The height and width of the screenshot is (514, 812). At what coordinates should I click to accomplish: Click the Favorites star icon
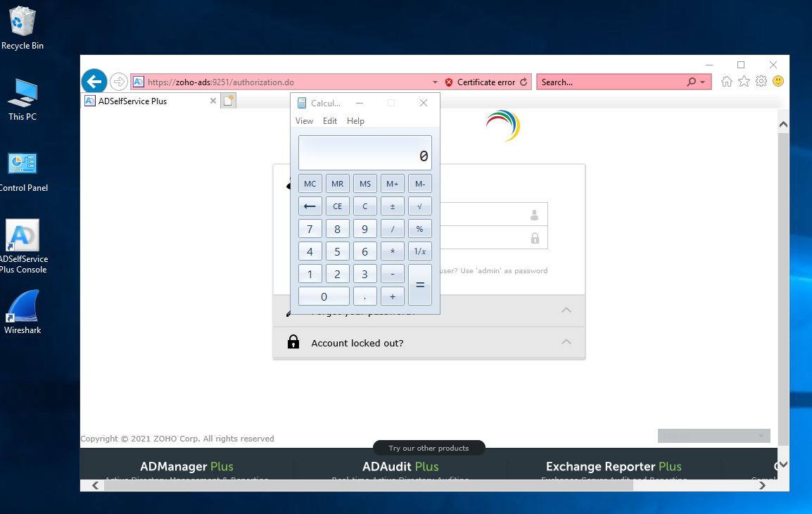(744, 82)
